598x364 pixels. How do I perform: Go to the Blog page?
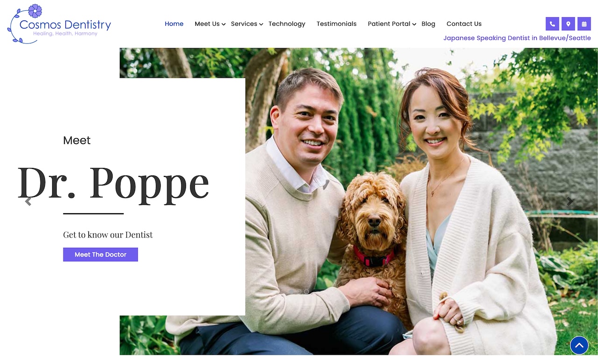[428, 24]
